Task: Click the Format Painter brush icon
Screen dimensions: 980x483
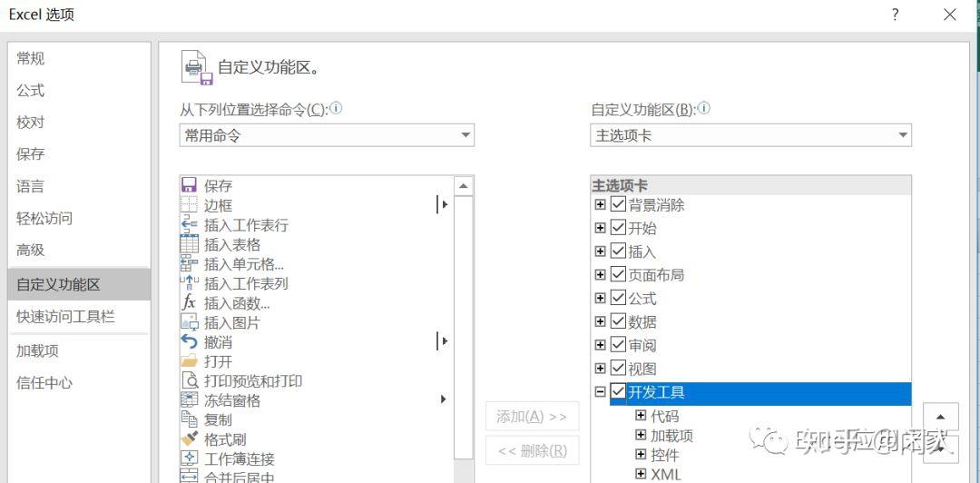Action: pos(189,439)
